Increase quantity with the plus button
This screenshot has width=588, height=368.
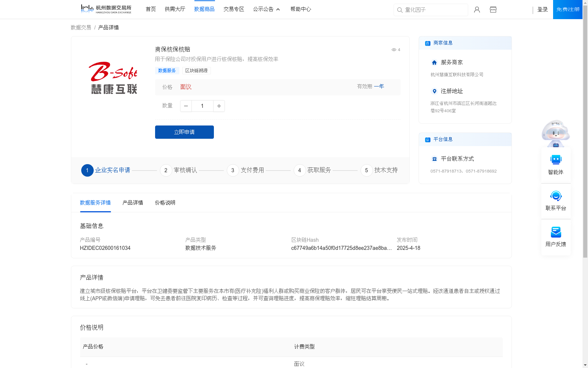coord(219,106)
